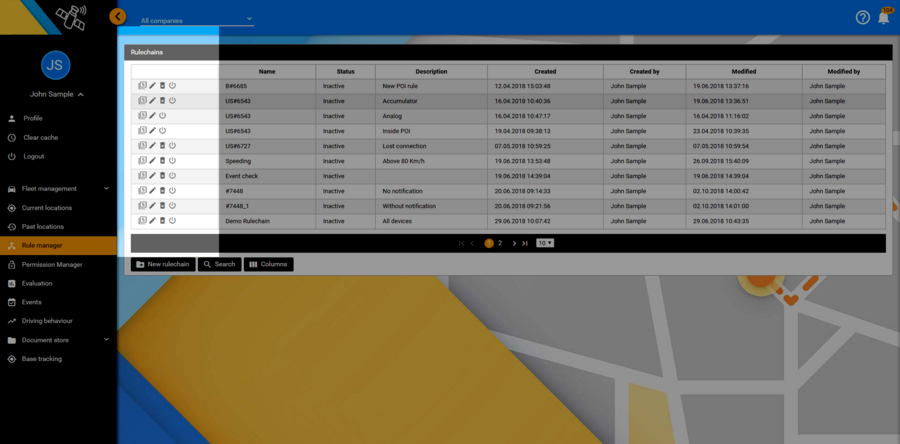Sort table by Created column header
Screen dimensions: 900x444
545,72
